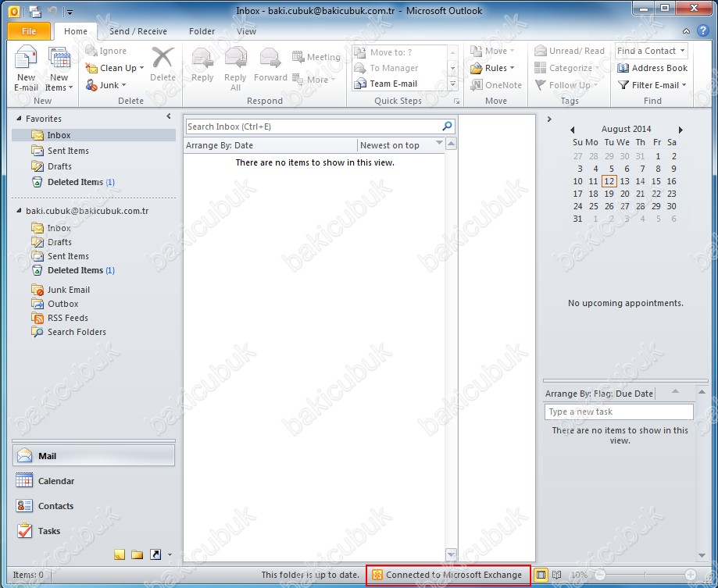Go to next month in calendar
The image size is (718, 588).
(680, 130)
